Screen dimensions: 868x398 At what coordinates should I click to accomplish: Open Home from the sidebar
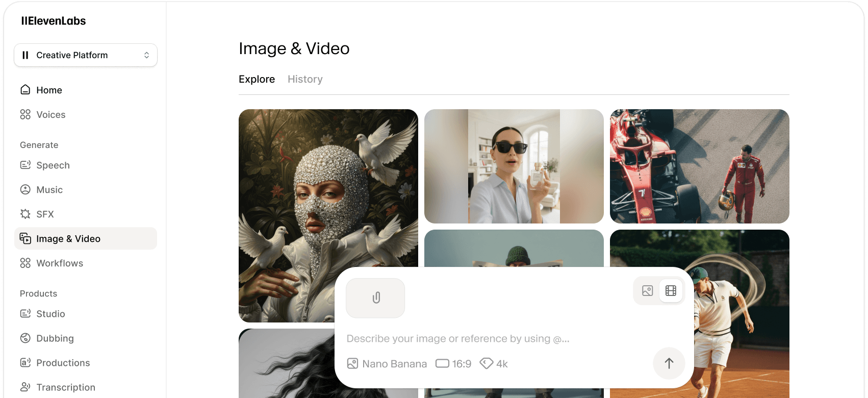tap(86, 90)
